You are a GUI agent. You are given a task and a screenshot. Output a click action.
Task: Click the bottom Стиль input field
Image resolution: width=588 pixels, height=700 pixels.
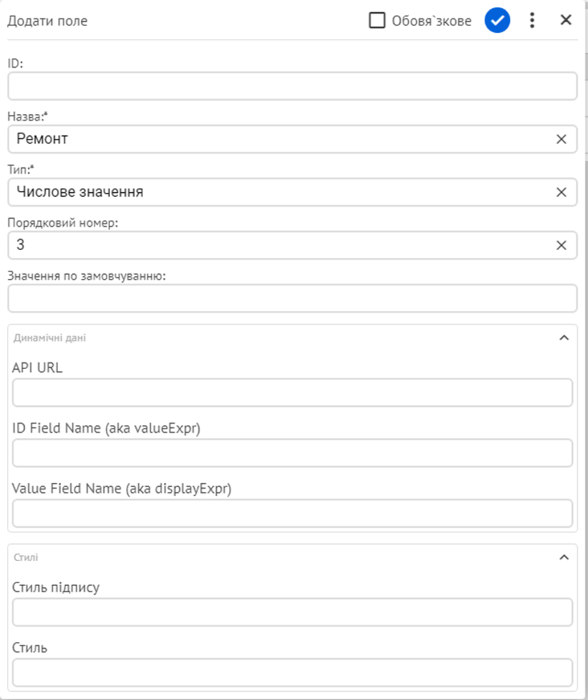(x=293, y=673)
